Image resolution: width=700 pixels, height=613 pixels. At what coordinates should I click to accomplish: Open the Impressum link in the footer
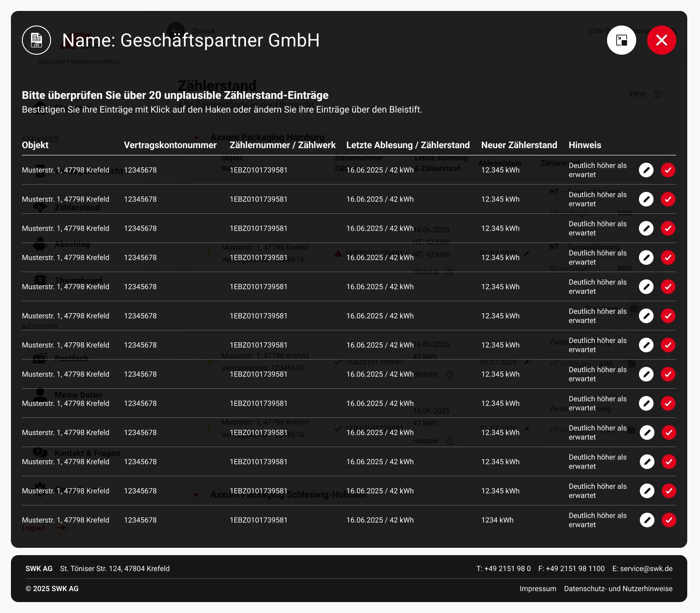tap(538, 588)
